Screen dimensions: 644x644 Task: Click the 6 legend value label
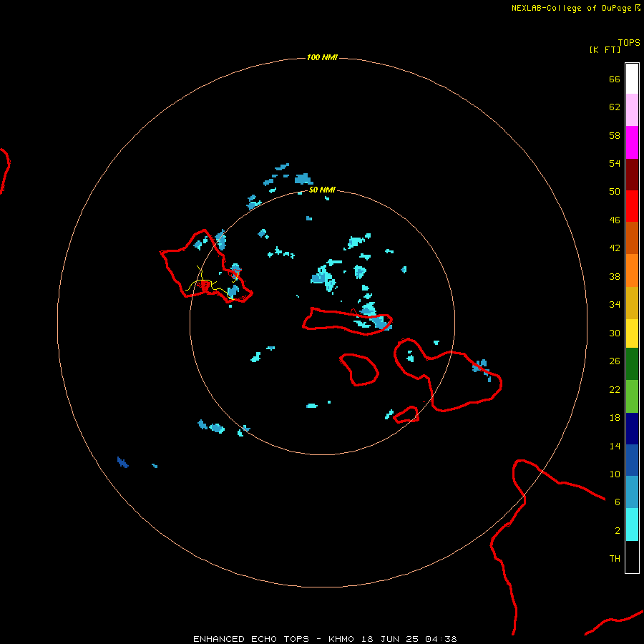tap(617, 502)
